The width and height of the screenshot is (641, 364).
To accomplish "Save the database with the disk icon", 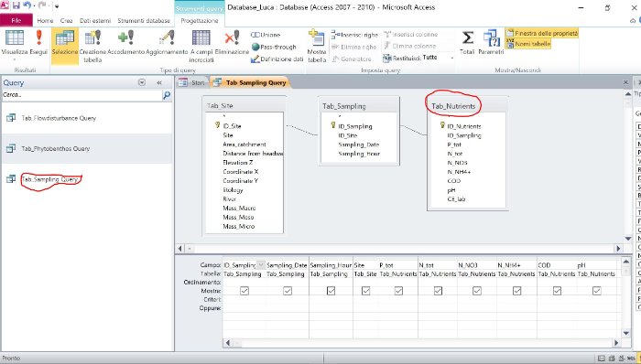I will tap(16, 5).
